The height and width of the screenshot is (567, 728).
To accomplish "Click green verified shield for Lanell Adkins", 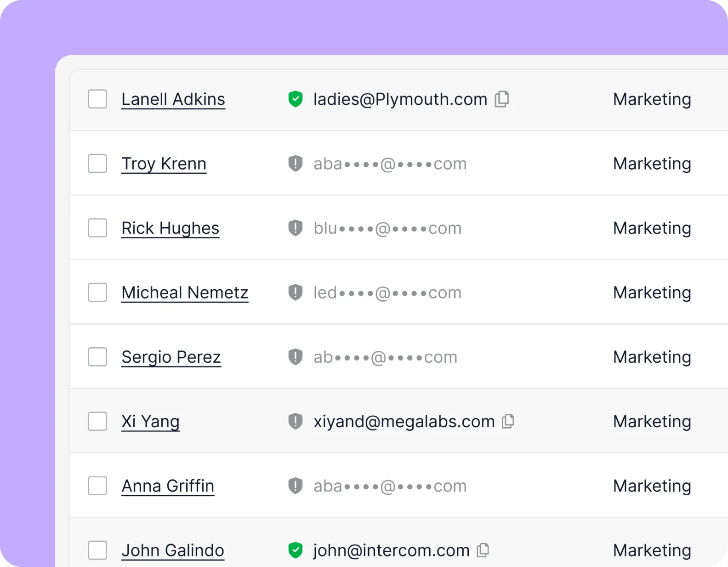I will point(295,99).
